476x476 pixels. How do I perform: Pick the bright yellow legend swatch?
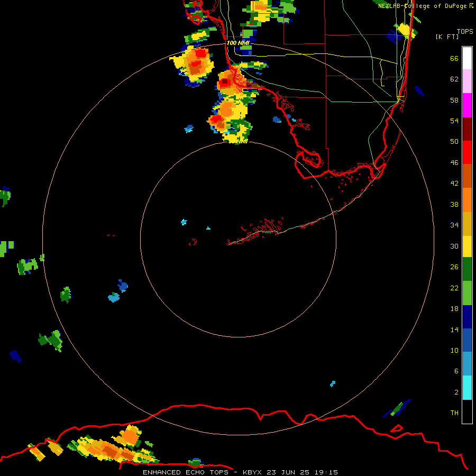click(467, 246)
